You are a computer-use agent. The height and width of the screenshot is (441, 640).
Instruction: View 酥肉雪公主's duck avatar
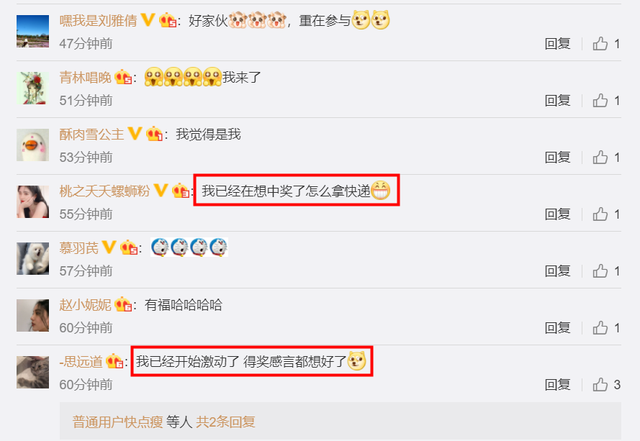[x=33, y=145]
